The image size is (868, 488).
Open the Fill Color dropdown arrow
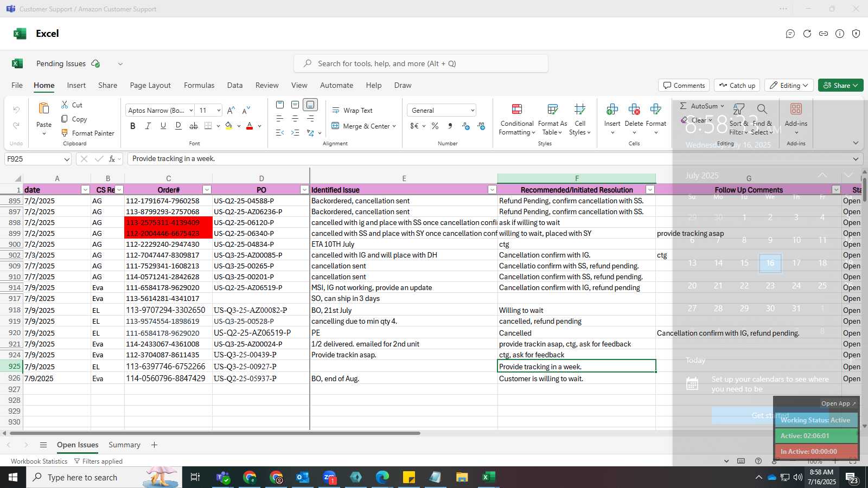tap(239, 126)
